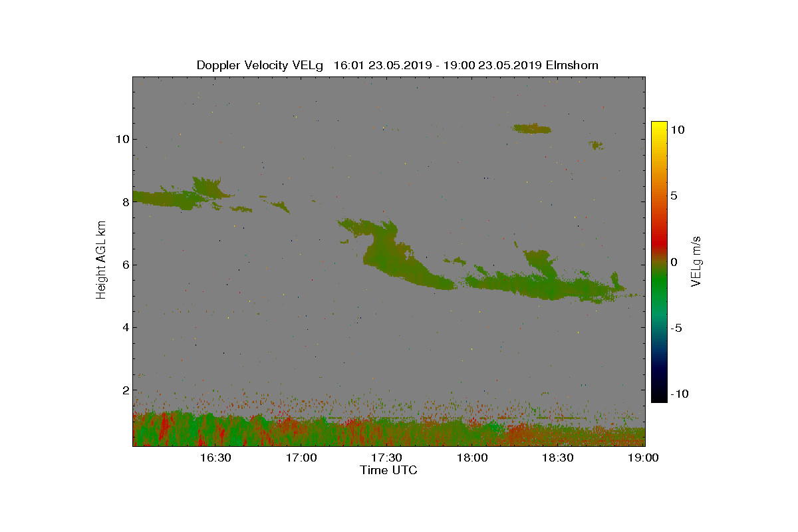
Task: Click the height tick label 4
Action: click(124, 327)
